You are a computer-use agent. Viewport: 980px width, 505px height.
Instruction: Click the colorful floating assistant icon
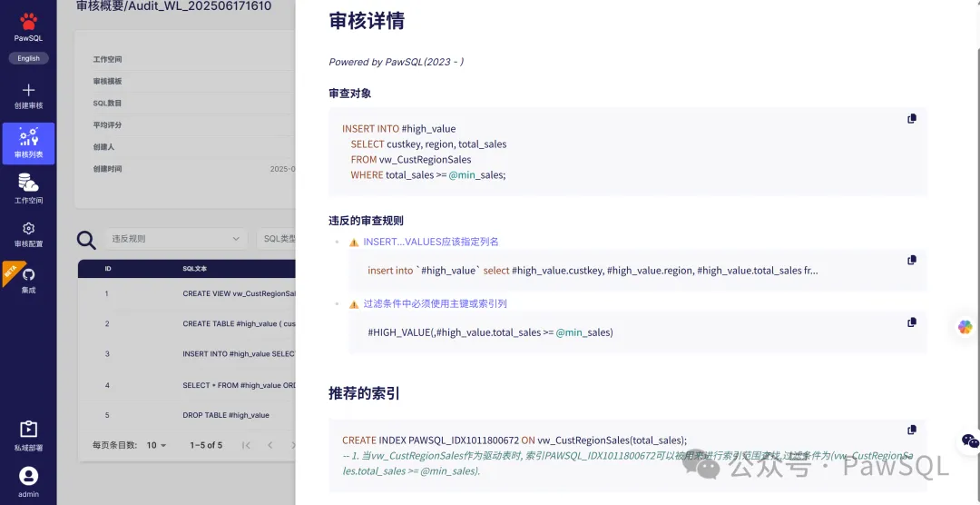[965, 327]
